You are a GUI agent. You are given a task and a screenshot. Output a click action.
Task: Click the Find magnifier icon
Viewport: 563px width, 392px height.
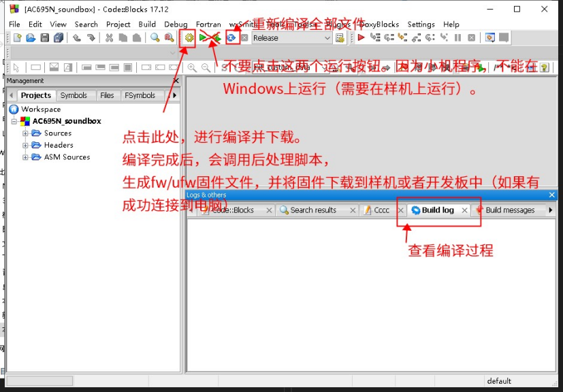[x=155, y=37]
